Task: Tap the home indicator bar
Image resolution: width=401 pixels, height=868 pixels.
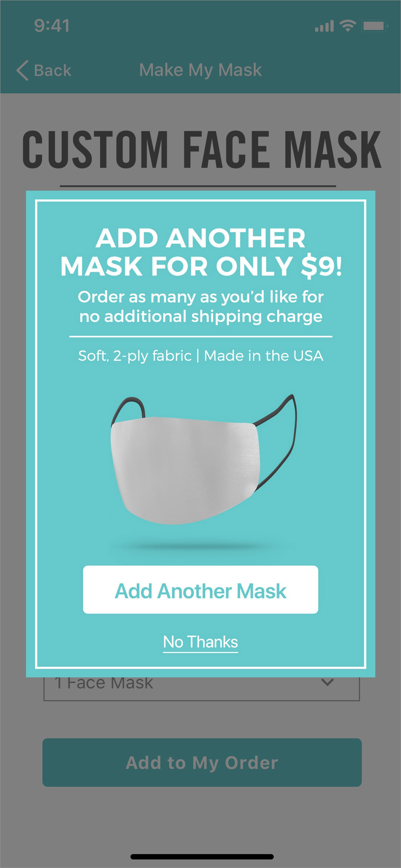Action: tap(202, 857)
